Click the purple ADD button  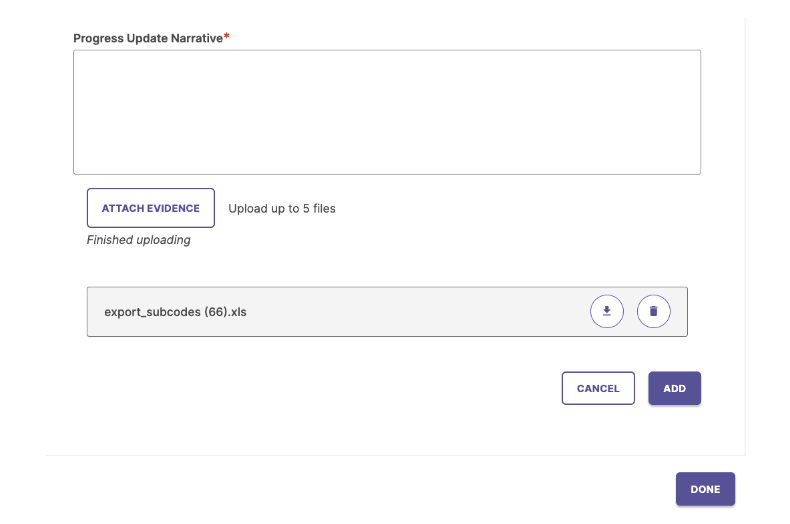(675, 388)
